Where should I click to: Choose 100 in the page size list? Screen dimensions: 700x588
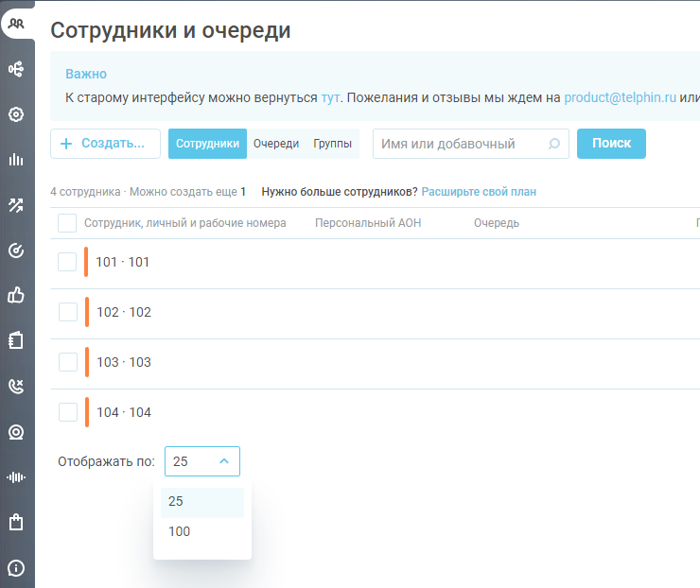[180, 531]
